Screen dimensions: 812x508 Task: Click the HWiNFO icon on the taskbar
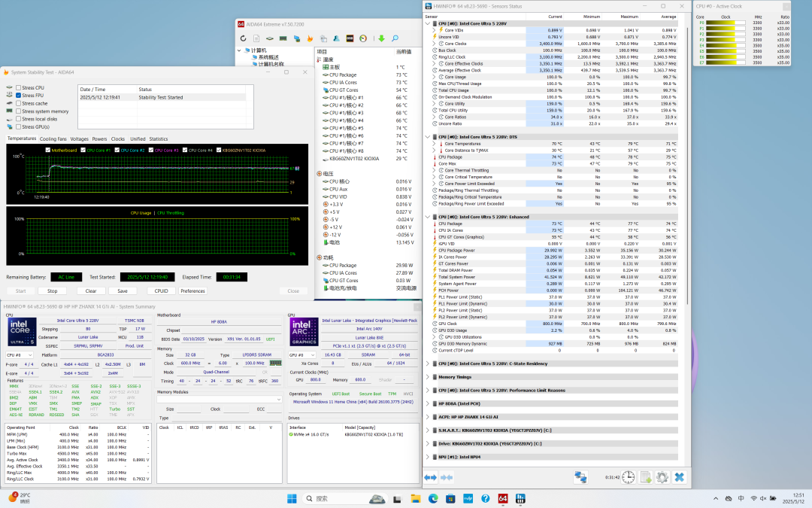tap(520, 499)
